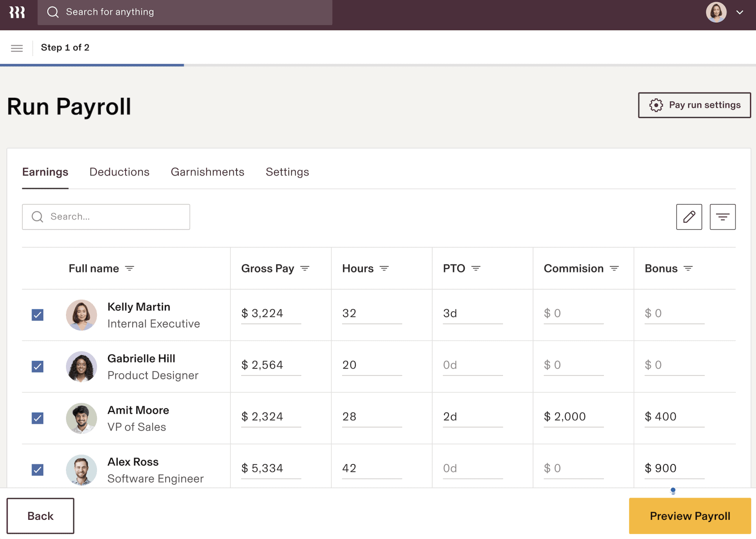The width and height of the screenshot is (756, 539).
Task: Click the Back button
Action: [40, 516]
